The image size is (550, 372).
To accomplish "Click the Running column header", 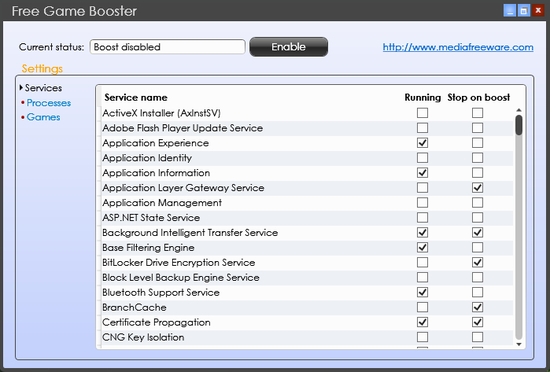I will (x=422, y=97).
